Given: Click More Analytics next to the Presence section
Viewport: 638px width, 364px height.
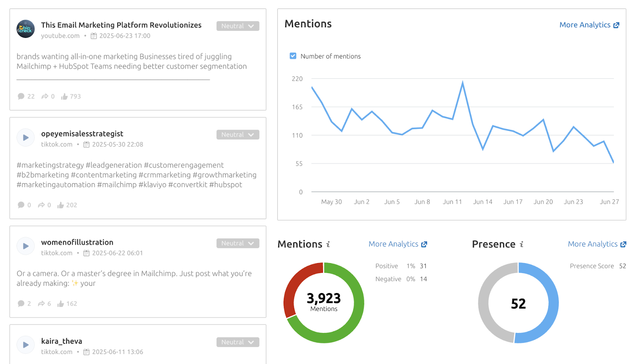Looking at the screenshot, I should tap(593, 244).
